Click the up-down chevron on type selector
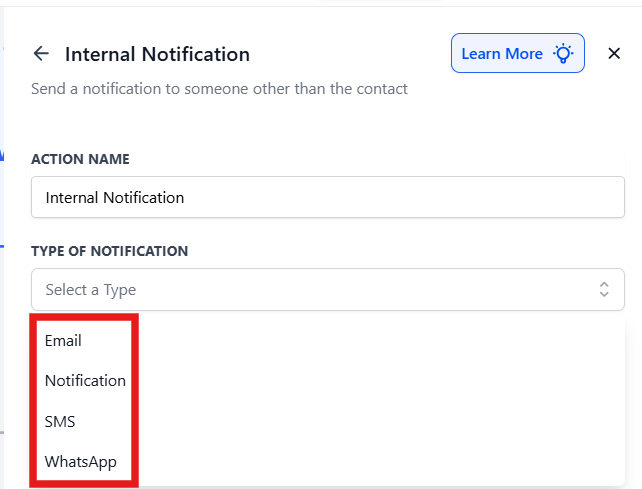Screen dimensions: 642x489 (604, 289)
